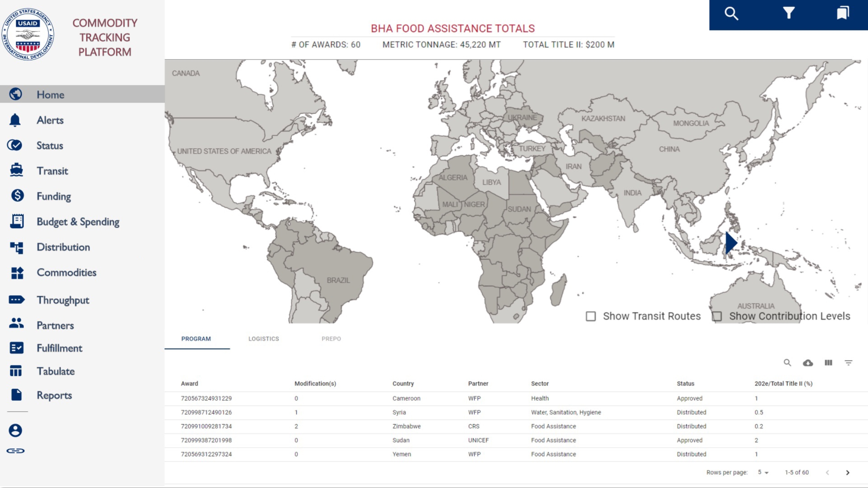Toggle Show Transit Routes checkbox

pos(590,316)
